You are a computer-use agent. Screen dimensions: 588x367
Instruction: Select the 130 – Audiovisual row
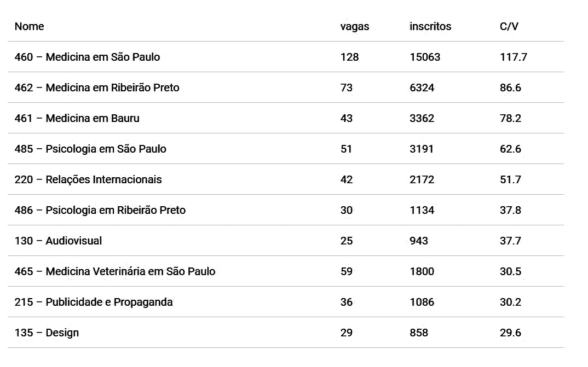(286, 241)
